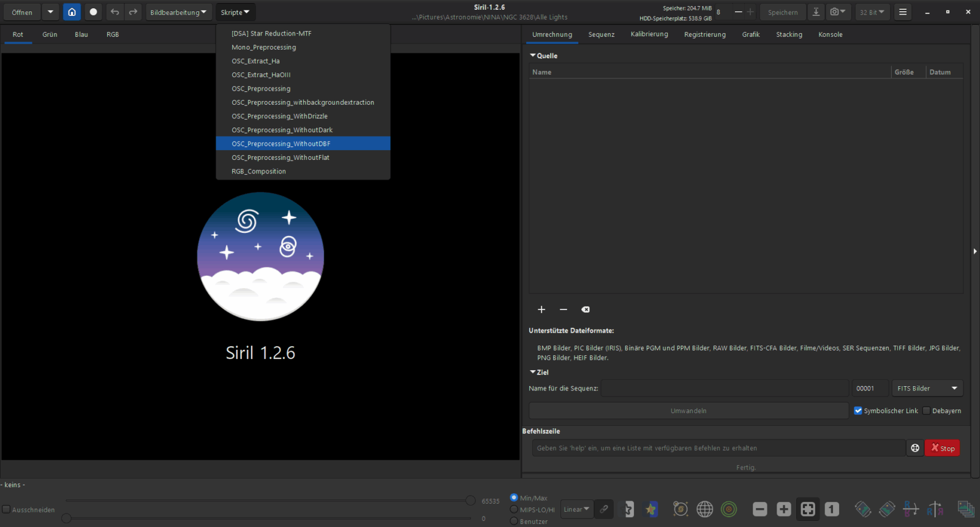
Task: Click the green concentric target icon
Action: (x=729, y=509)
